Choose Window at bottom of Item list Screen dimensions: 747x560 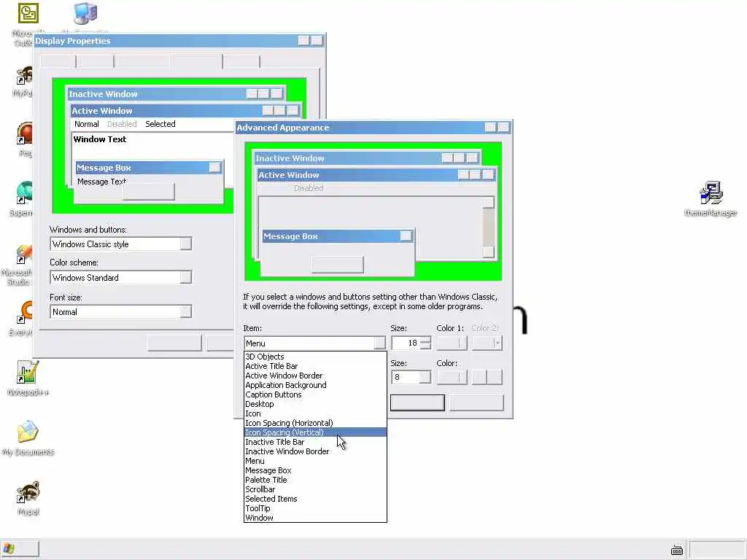315,518
